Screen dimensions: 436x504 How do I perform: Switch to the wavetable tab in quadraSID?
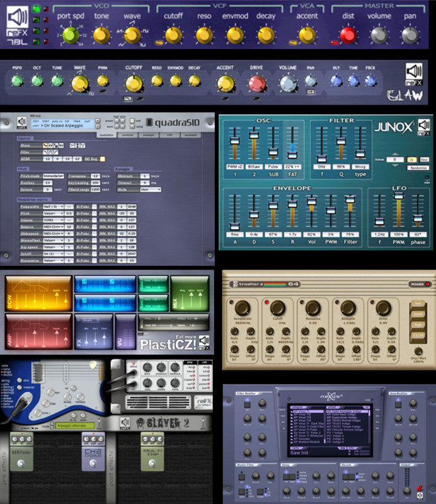[x=191, y=135]
